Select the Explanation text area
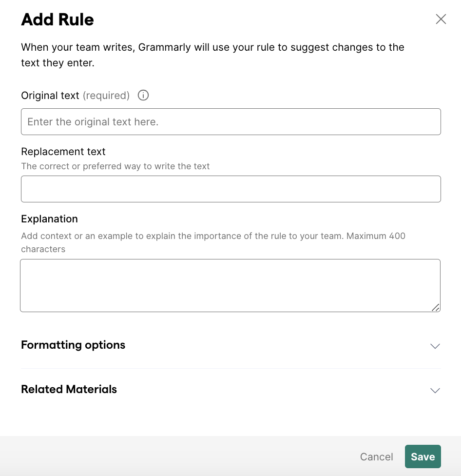 [x=230, y=285]
